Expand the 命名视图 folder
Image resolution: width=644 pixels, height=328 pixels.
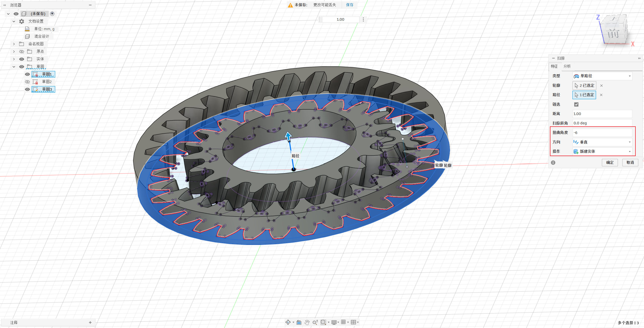[x=14, y=44]
